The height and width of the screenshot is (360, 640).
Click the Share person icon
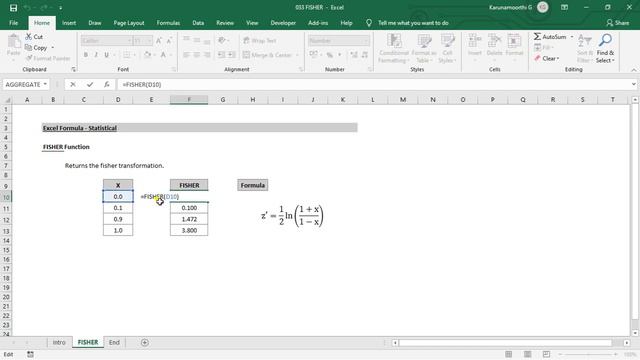[x=609, y=23]
